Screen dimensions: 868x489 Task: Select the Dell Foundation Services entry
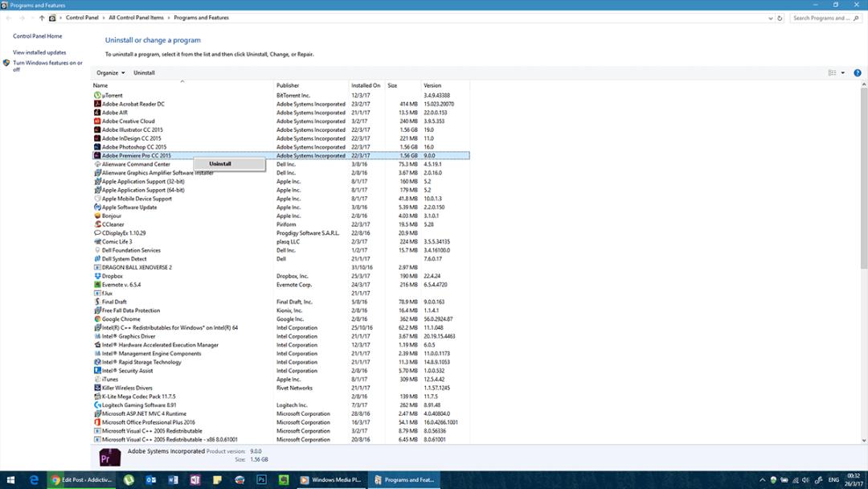(x=280, y=250)
